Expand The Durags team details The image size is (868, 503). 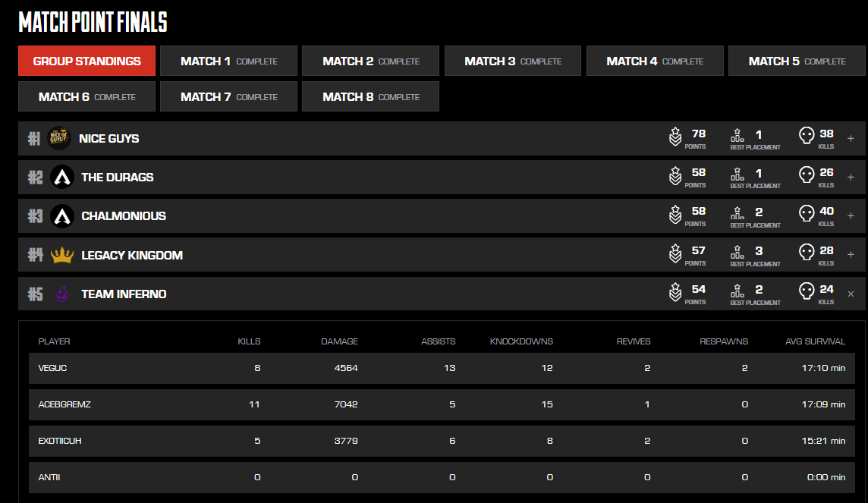[851, 177]
